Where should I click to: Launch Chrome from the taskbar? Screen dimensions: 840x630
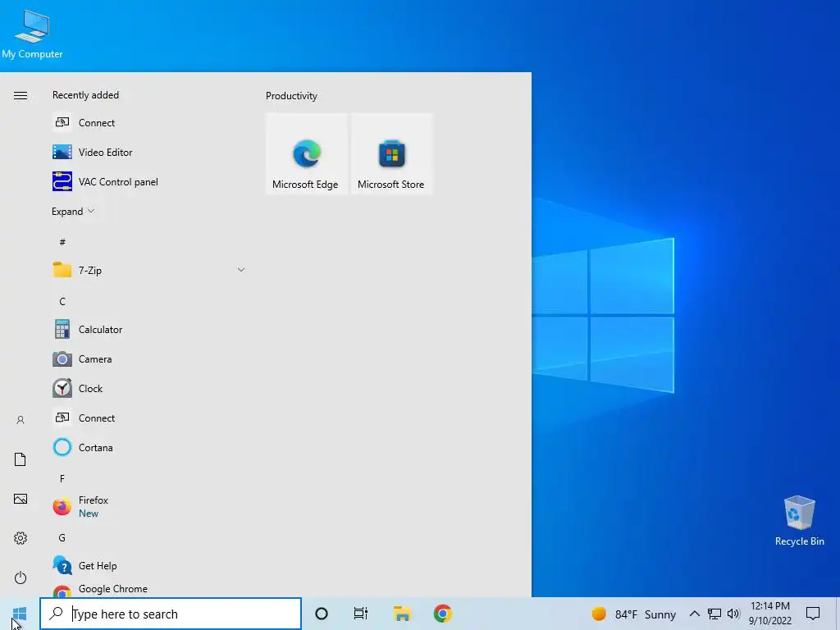442,614
